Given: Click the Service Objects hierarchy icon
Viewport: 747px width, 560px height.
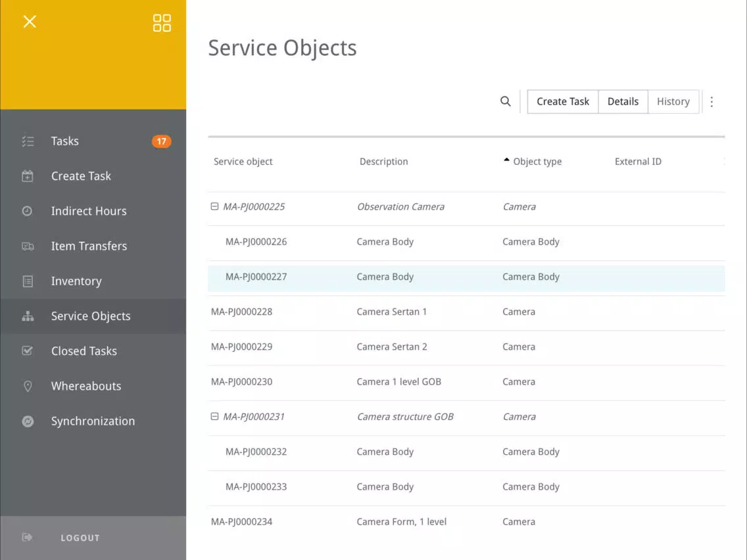Looking at the screenshot, I should point(28,316).
